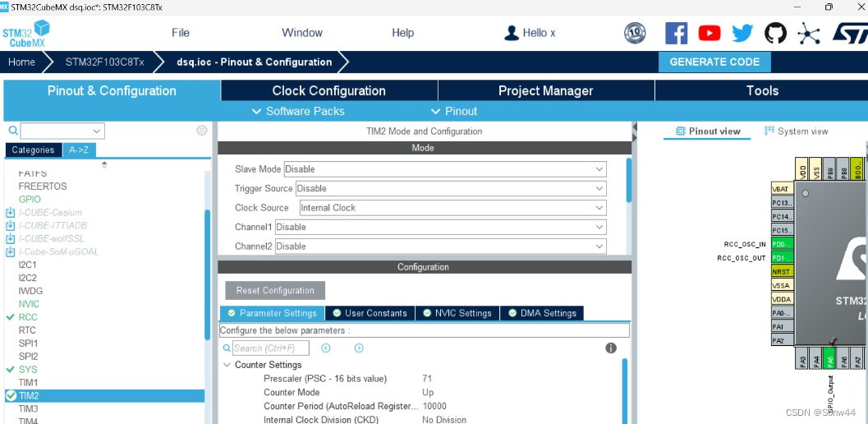The height and width of the screenshot is (424, 868).
Task: Open the Window menu
Action: pyautogui.click(x=302, y=33)
